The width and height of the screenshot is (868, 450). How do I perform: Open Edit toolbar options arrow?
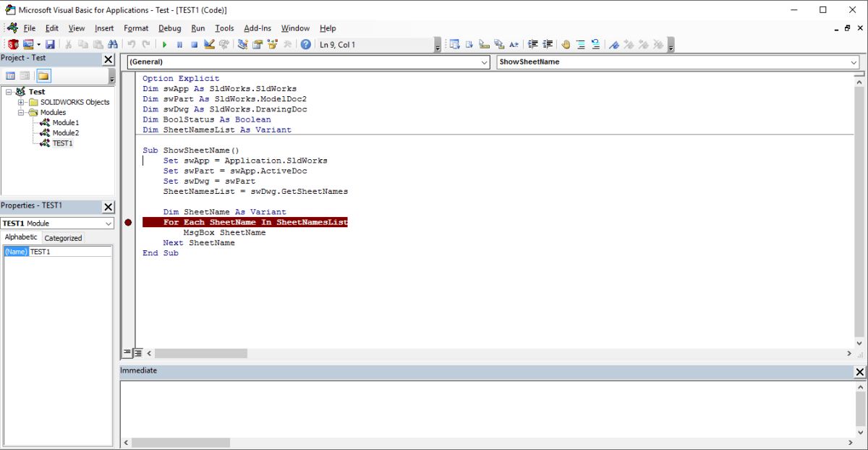pos(671,46)
